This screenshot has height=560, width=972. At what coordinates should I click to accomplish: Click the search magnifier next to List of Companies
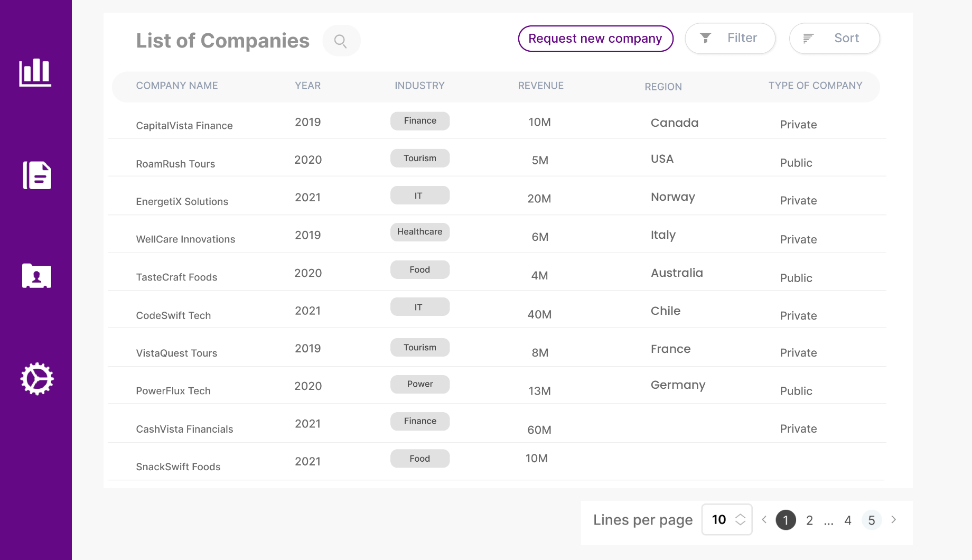coord(341,40)
